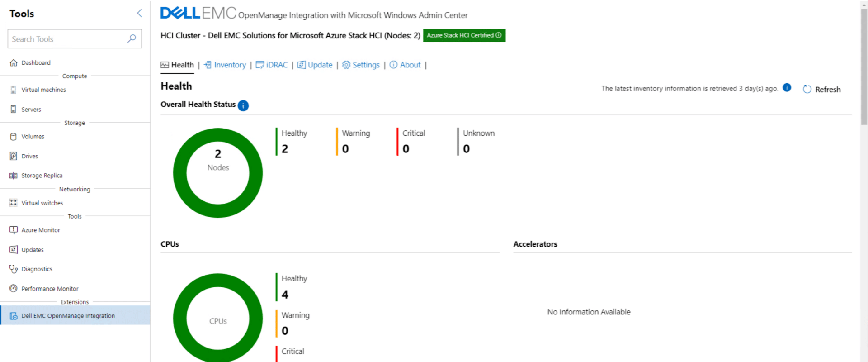Open Diagnostics stethoscope icon
868x362 pixels.
click(14, 269)
